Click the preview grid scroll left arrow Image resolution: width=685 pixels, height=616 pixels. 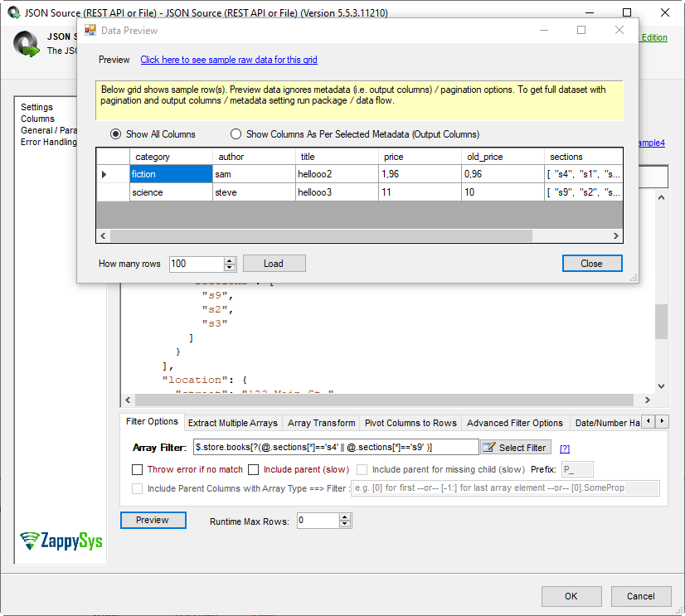pos(103,236)
